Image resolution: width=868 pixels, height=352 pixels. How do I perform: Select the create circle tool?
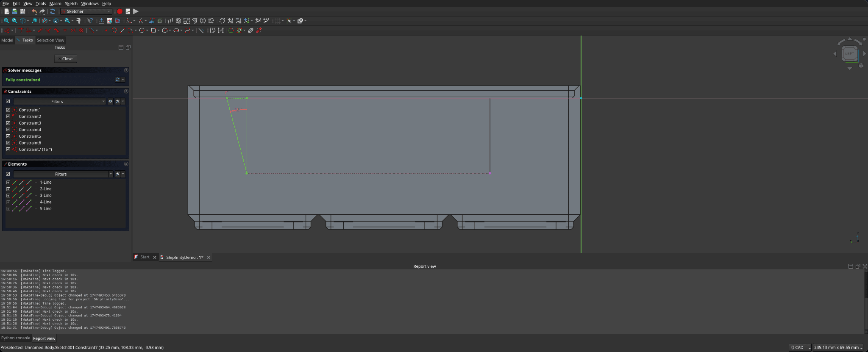pos(142,30)
